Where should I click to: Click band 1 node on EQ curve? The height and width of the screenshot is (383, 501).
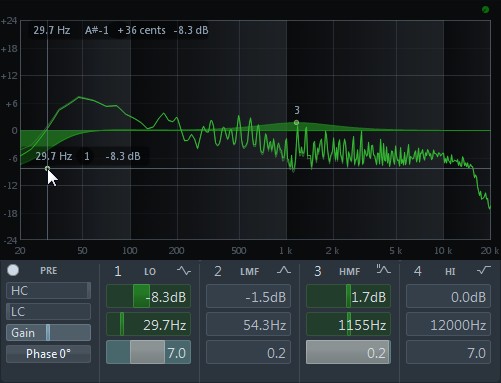pos(47,168)
